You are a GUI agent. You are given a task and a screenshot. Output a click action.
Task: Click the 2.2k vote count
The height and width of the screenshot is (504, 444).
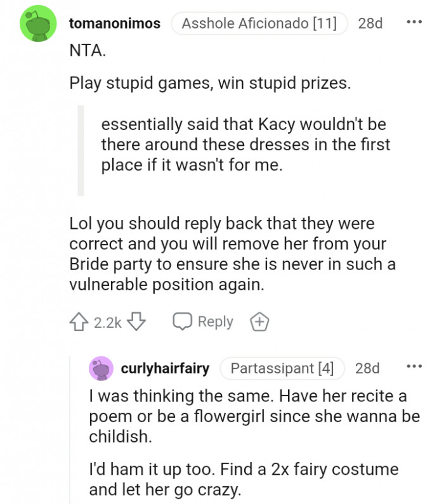[107, 322]
